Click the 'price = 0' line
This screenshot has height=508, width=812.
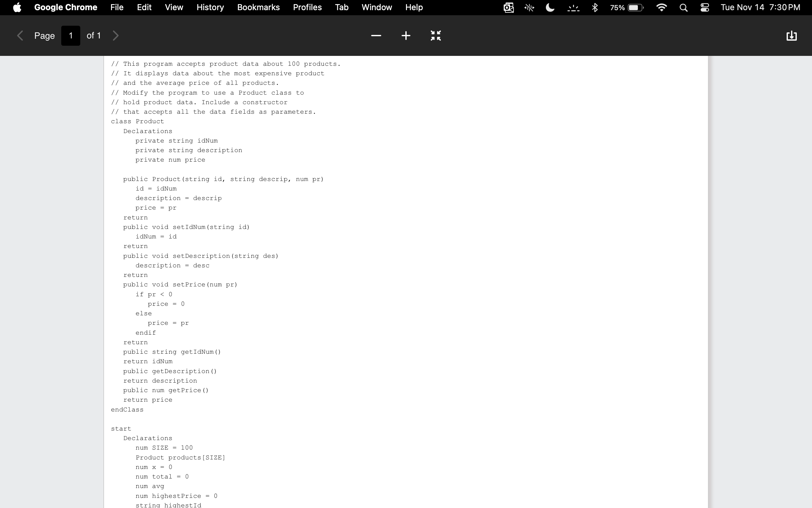(166, 304)
